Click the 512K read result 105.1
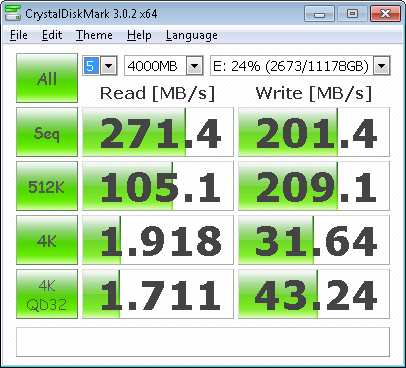 pyautogui.click(x=158, y=186)
